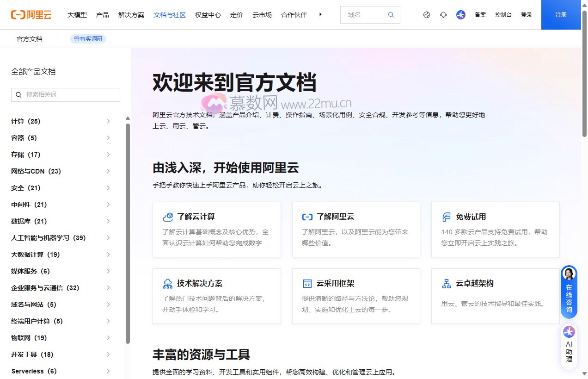Switch to the 文档与社区 tab
The image size is (588, 379).
169,14
